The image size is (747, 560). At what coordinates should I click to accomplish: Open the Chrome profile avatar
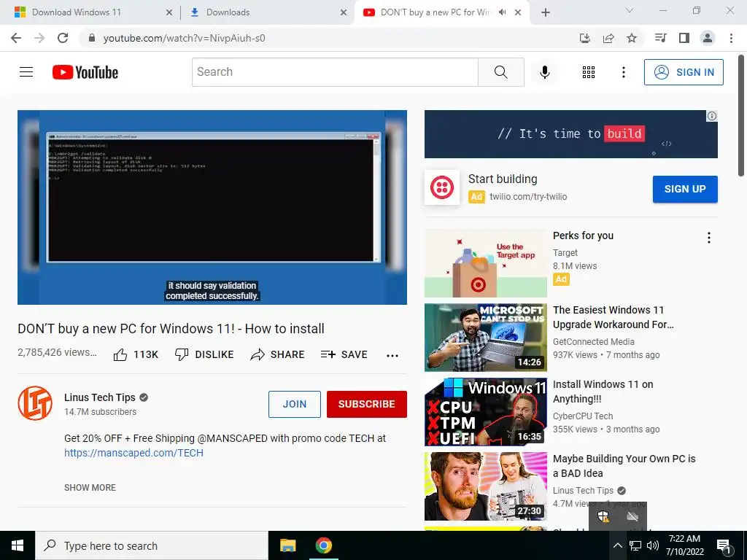pyautogui.click(x=708, y=38)
